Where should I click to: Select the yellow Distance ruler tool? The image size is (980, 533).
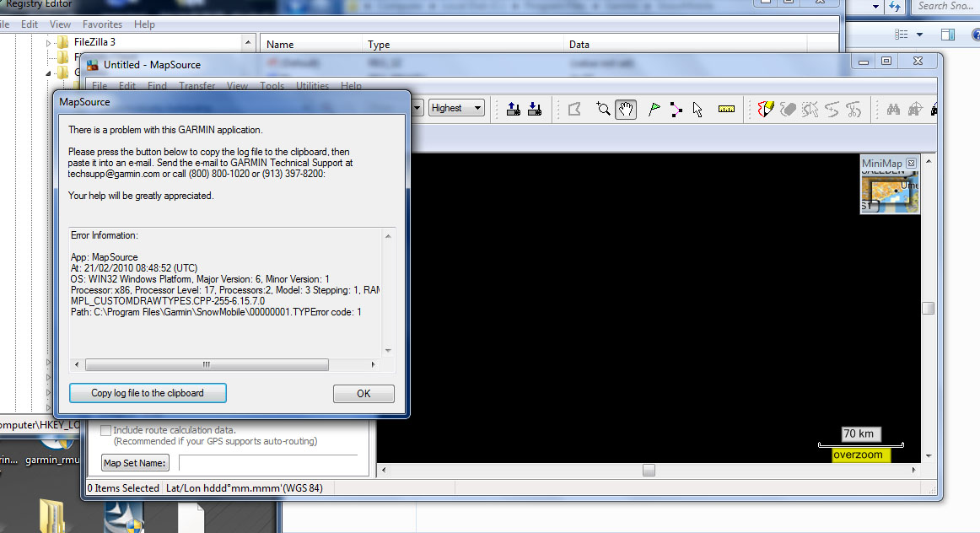pyautogui.click(x=726, y=110)
